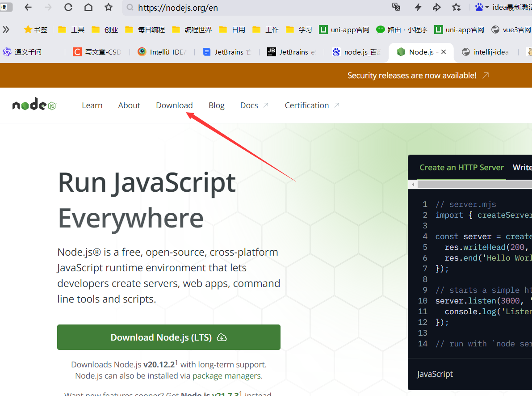Viewport: 532px width, 396px height.
Task: Open the About nav item
Action: coord(129,105)
